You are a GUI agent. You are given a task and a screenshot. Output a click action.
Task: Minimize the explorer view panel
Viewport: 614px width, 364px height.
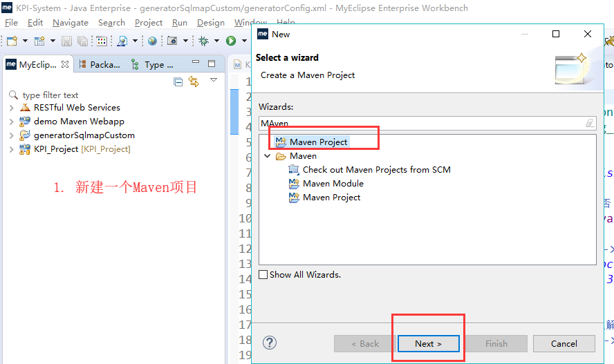196,63
